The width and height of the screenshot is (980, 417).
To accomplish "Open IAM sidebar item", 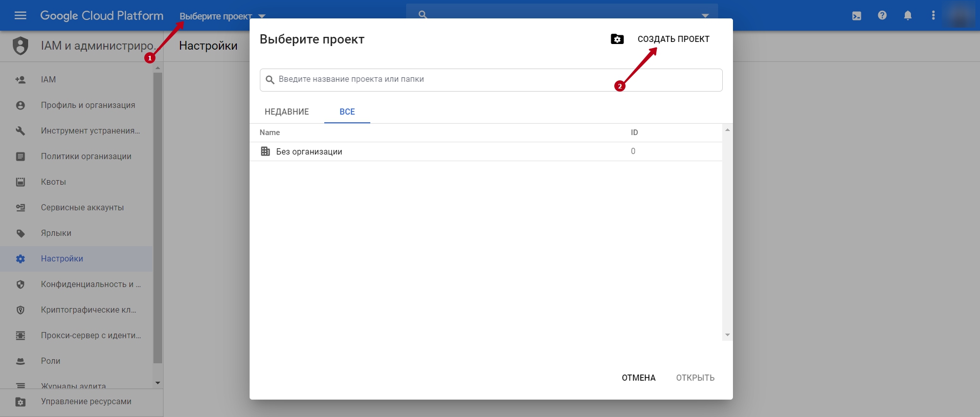I will pos(77,80).
